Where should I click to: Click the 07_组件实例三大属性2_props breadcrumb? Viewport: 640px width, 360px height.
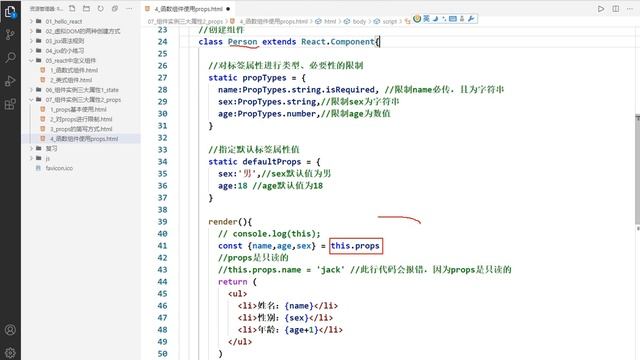click(x=185, y=21)
